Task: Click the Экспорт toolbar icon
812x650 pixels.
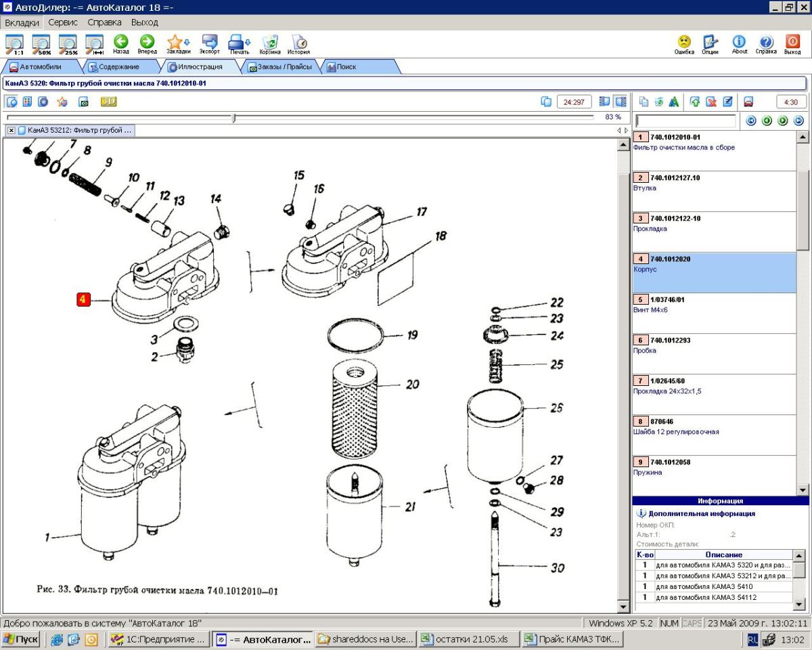Action: [x=210, y=44]
